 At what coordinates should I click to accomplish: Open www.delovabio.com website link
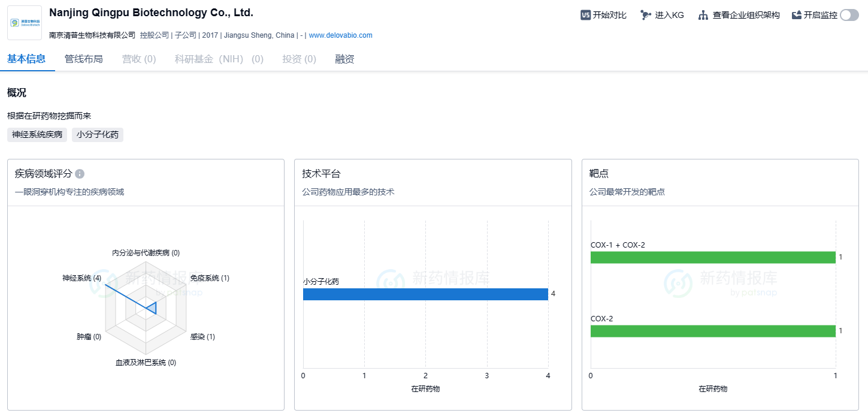point(340,35)
